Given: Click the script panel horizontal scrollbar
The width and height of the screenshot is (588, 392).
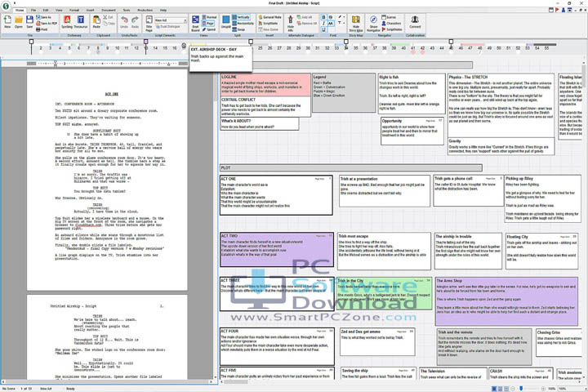Looking at the screenshot, I should [x=107, y=382].
